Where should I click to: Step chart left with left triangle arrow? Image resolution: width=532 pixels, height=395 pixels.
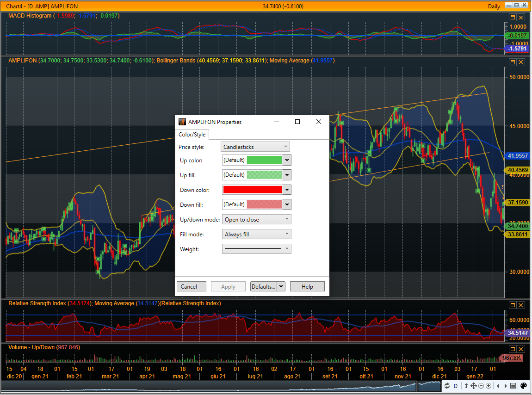498,386
